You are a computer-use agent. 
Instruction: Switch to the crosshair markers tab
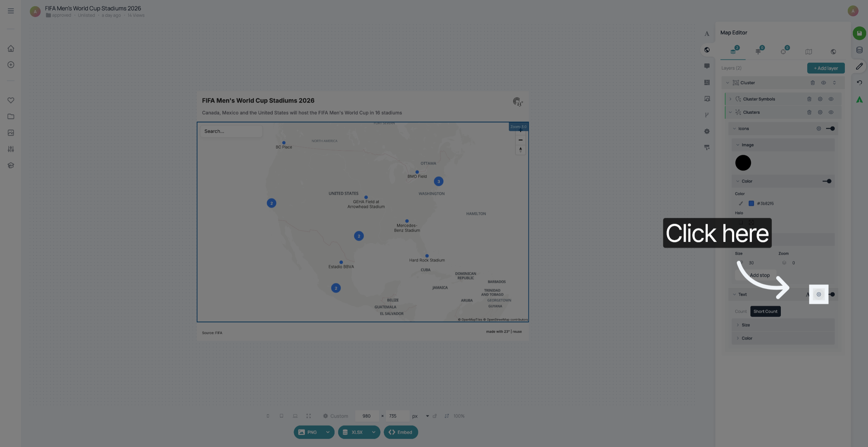tap(784, 51)
